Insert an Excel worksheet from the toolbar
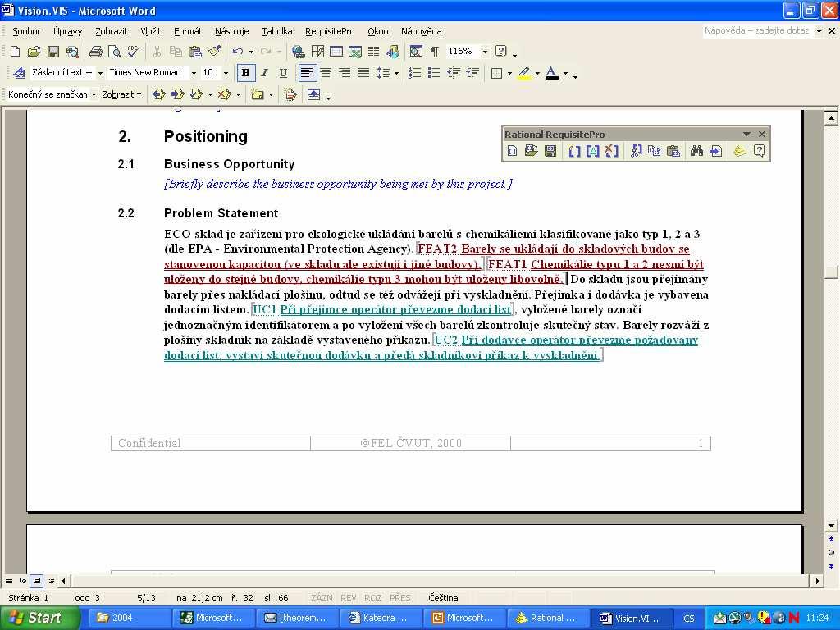Screen dimensions: 840x630 [355, 52]
